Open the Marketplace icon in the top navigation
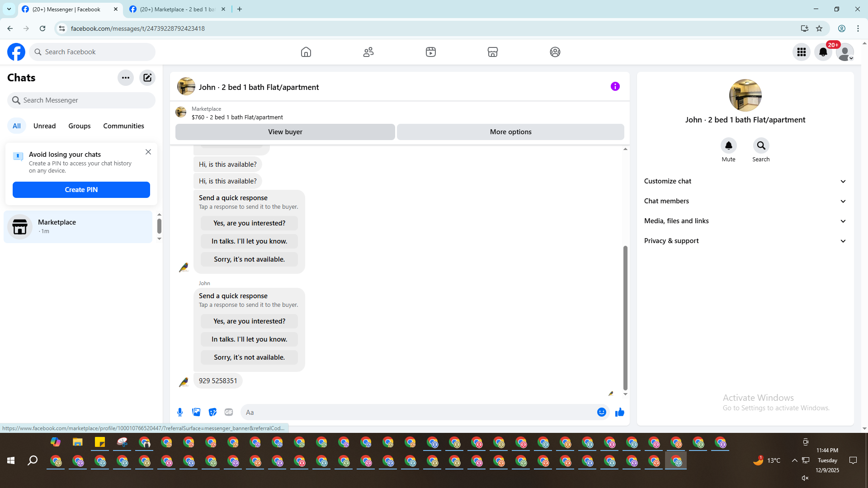 click(x=493, y=52)
